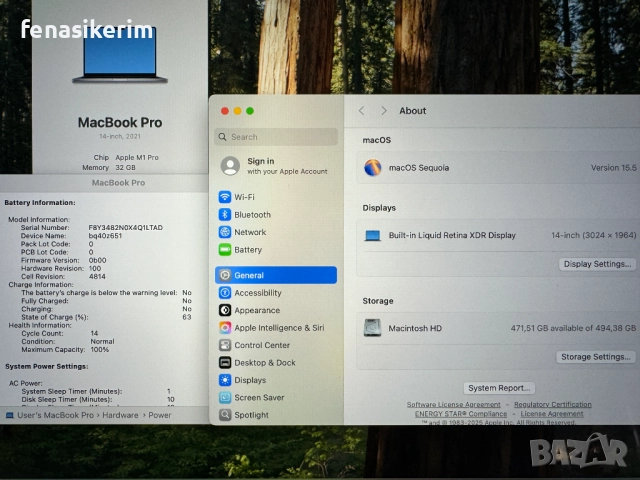Open Bluetooth icon in settings sidebar
Screen dimensions: 640x480
click(224, 214)
